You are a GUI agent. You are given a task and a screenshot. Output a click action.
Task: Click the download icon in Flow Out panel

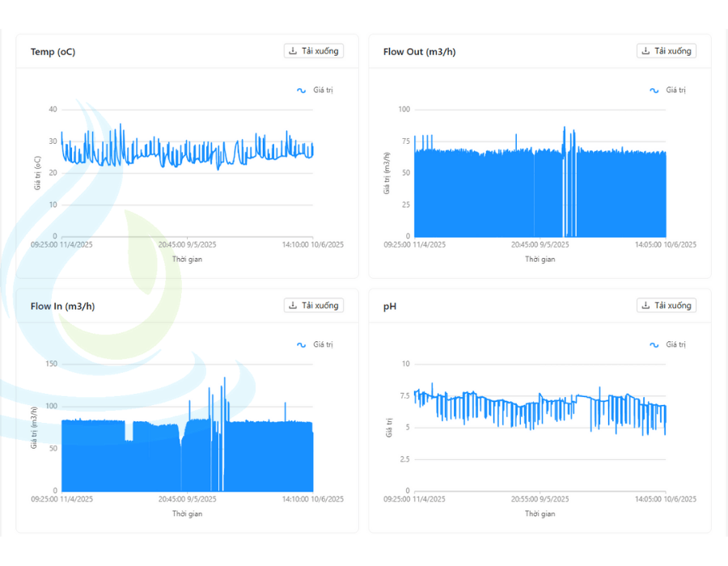[645, 51]
